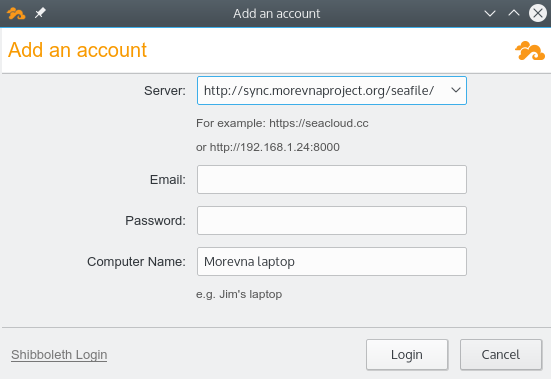Minimize window using the down chevron icon
The image size is (551, 379).
pyautogui.click(x=490, y=13)
